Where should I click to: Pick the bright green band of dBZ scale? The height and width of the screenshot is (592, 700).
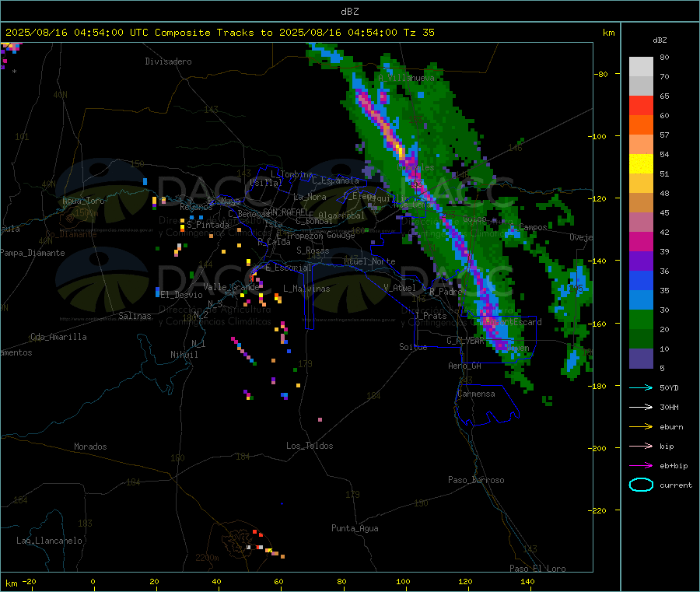click(641, 319)
